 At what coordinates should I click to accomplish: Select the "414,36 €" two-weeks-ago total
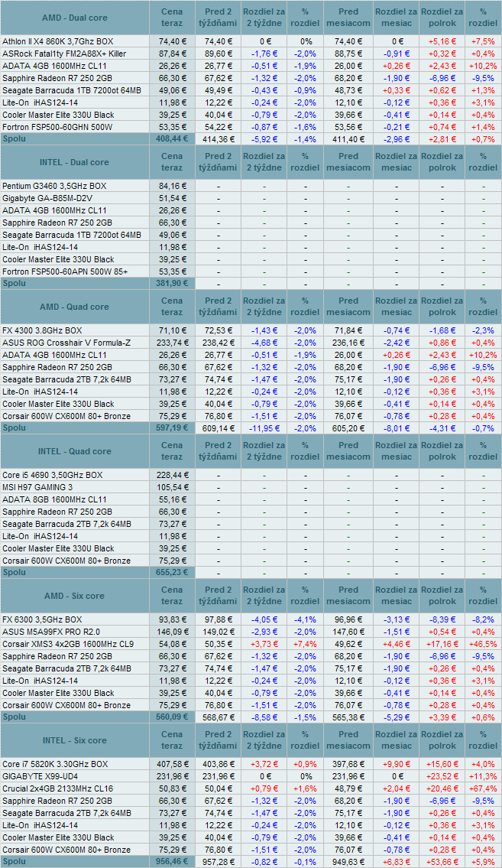pos(219,139)
